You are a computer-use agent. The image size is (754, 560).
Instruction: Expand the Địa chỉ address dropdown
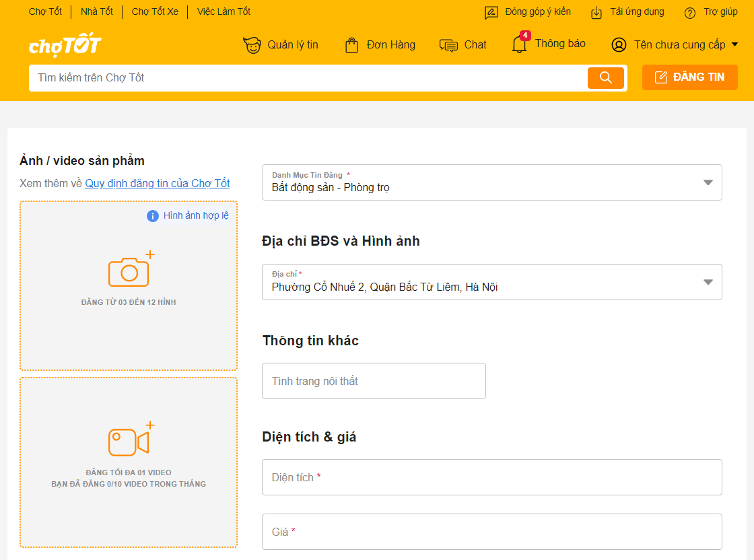(x=708, y=282)
